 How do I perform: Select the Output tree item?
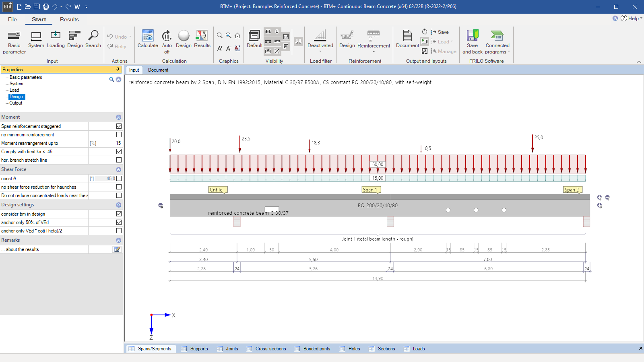point(16,103)
